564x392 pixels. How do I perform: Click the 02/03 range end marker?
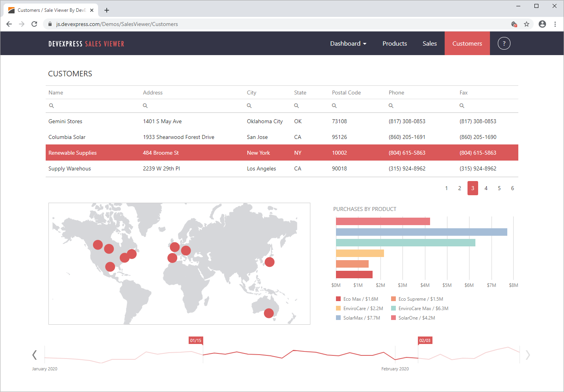pyautogui.click(x=425, y=340)
